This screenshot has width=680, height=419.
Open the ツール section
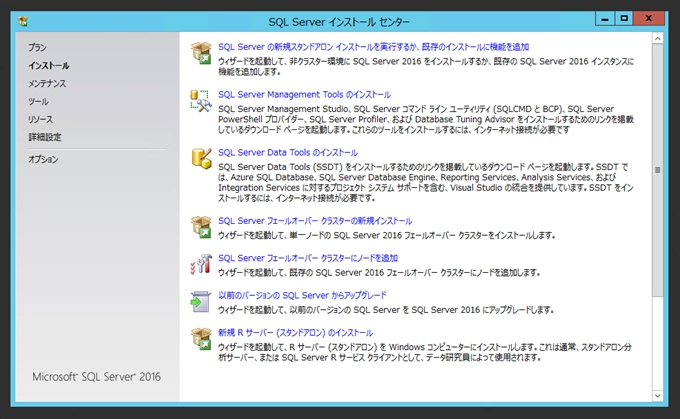(38, 101)
